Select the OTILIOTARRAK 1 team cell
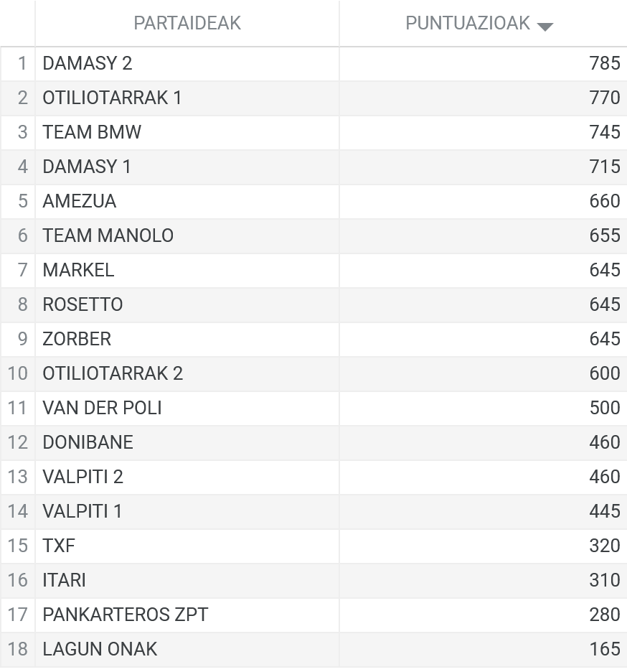 187,98
